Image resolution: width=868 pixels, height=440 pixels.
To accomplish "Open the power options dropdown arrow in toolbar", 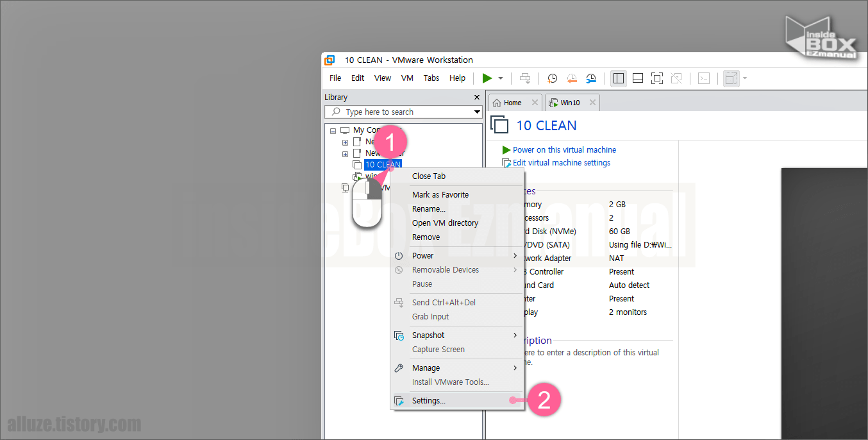I will 501,78.
